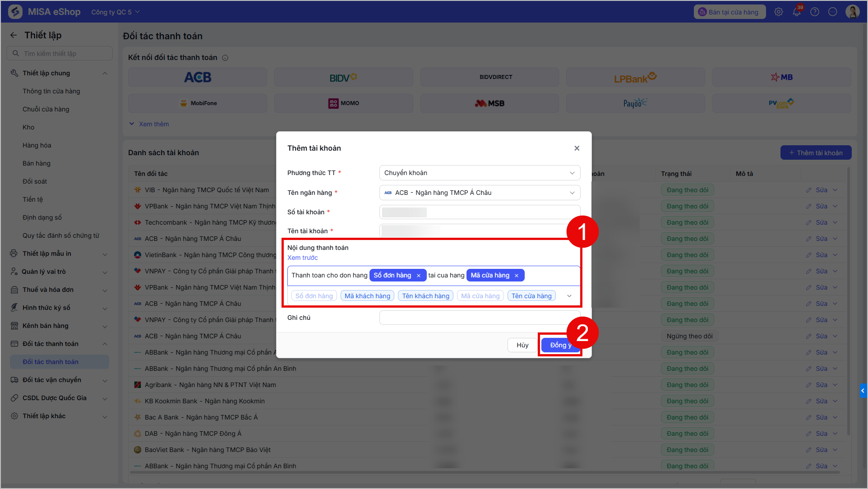Add the Tên cửa hàng tag
The height and width of the screenshot is (489, 868).
[x=531, y=296]
